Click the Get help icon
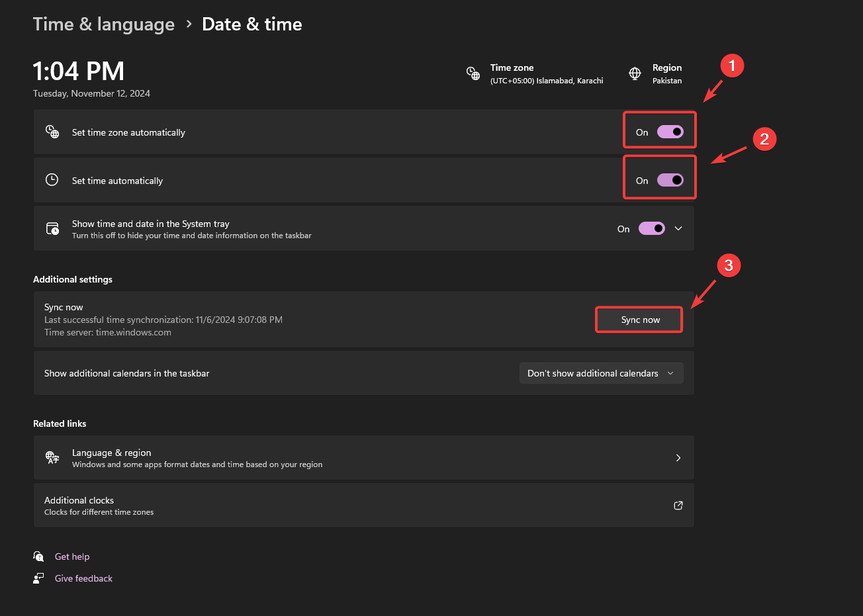The image size is (863, 616). (38, 556)
